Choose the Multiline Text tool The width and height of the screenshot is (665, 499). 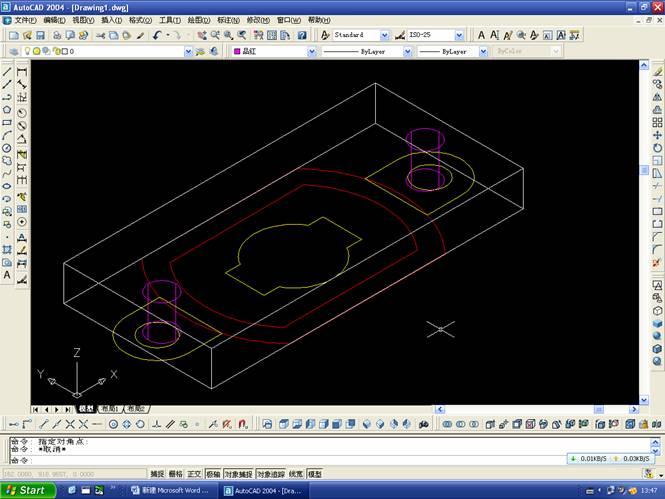(8, 274)
